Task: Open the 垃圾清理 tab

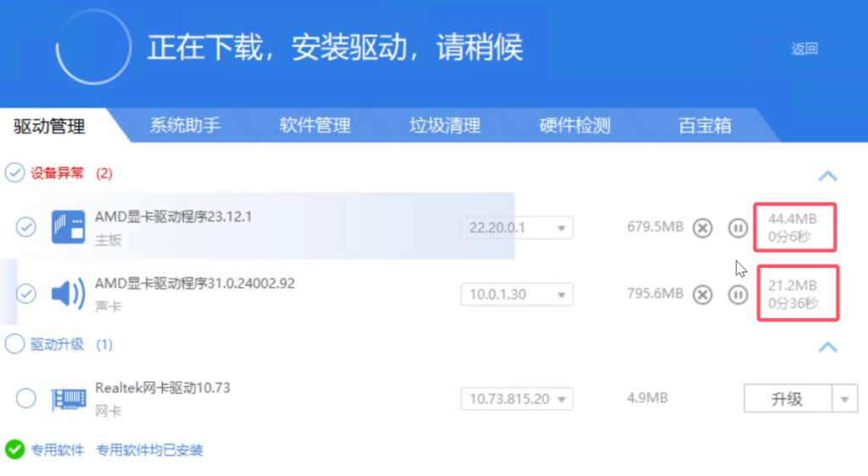Action: tap(445, 126)
